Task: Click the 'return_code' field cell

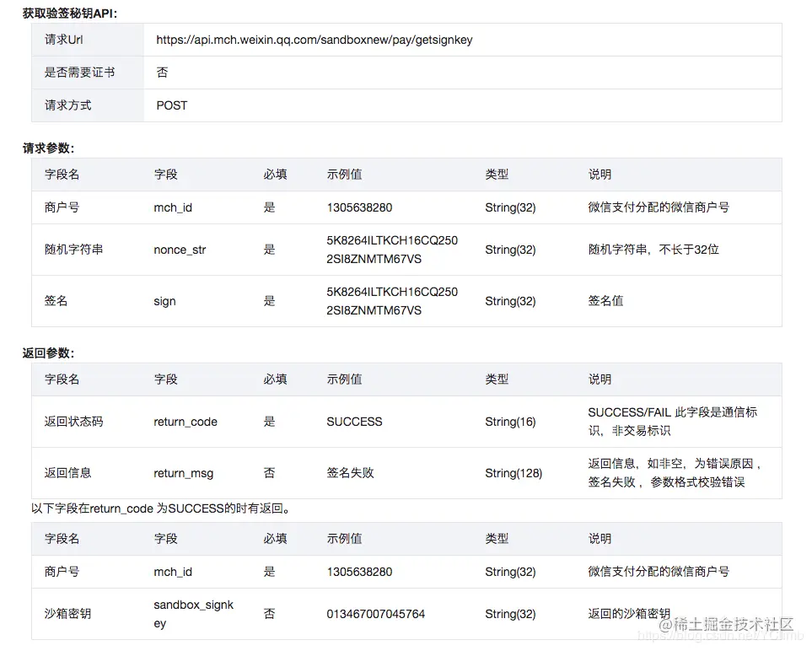Action: (186, 422)
